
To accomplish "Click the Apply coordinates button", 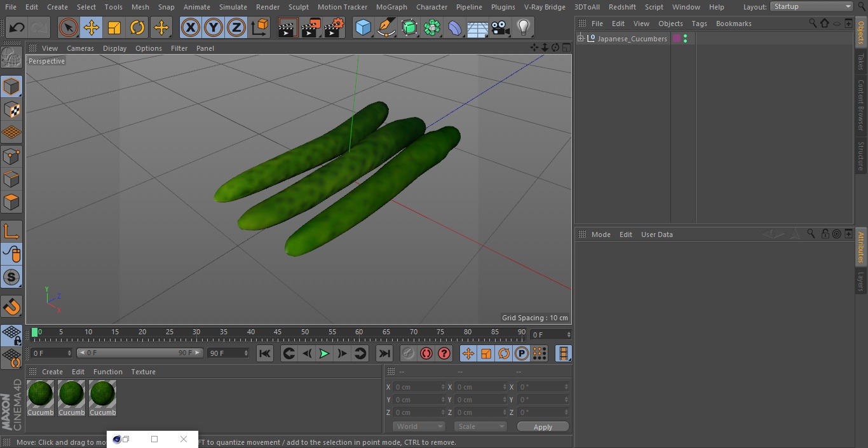I will tap(543, 427).
